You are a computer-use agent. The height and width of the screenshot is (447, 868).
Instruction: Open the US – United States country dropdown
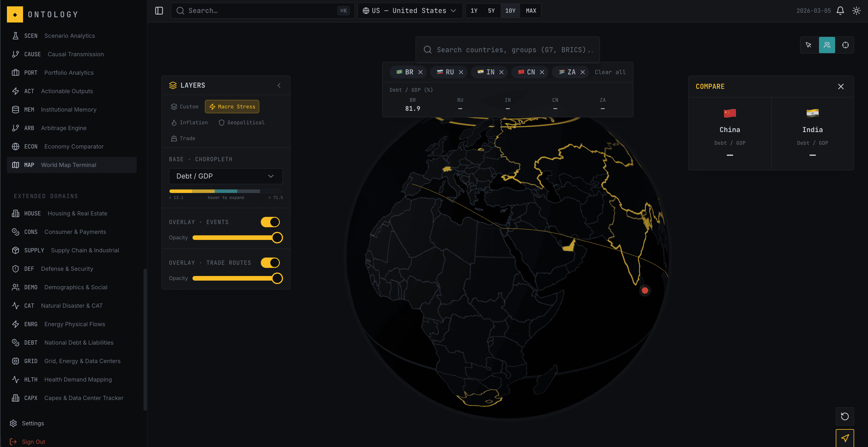click(410, 10)
